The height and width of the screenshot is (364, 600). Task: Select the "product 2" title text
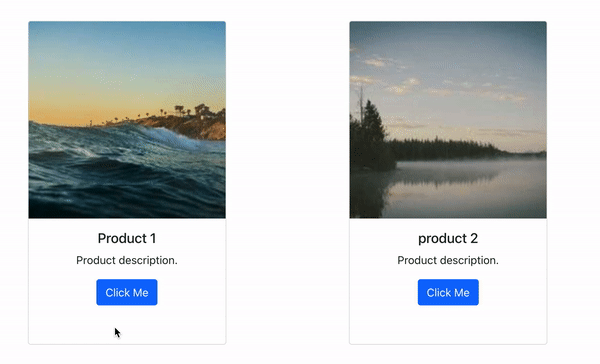point(448,238)
